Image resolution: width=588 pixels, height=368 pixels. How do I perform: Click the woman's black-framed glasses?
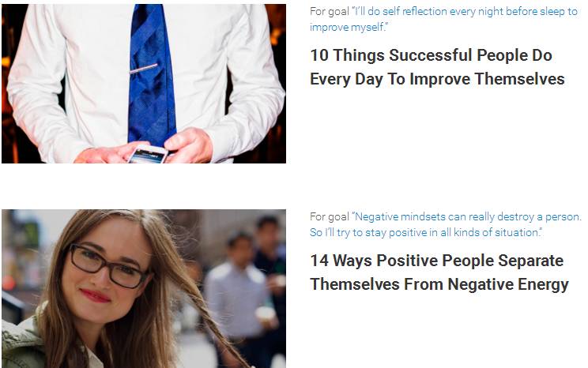coord(108,265)
